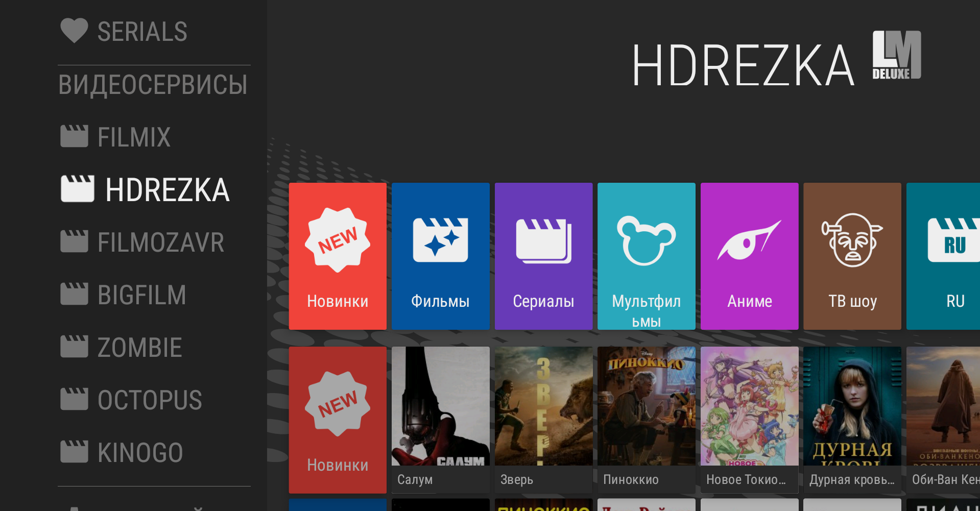Open the Новое Токио anime poster
This screenshot has height=511, width=980.
[749, 420]
